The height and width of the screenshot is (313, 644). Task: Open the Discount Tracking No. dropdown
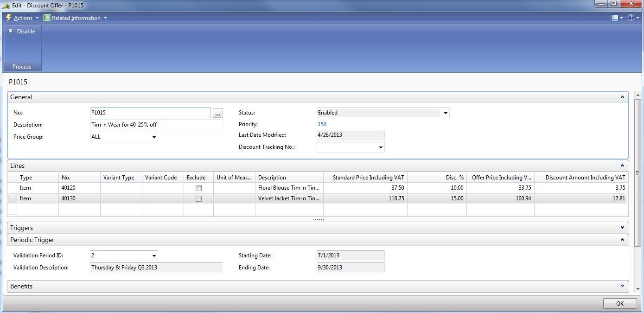pyautogui.click(x=381, y=147)
